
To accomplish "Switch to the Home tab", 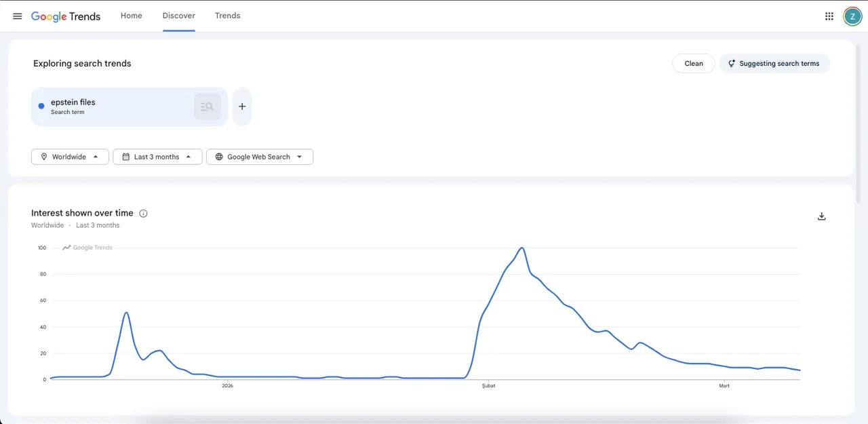I will [132, 16].
